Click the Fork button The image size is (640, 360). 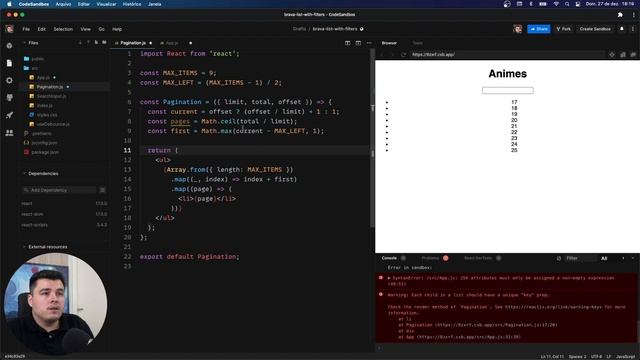pos(563,29)
